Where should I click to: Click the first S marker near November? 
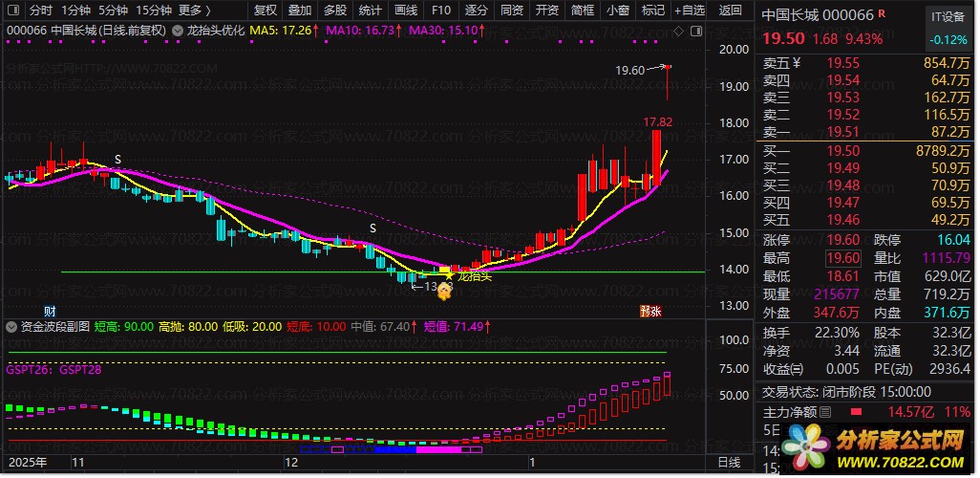click(x=117, y=160)
